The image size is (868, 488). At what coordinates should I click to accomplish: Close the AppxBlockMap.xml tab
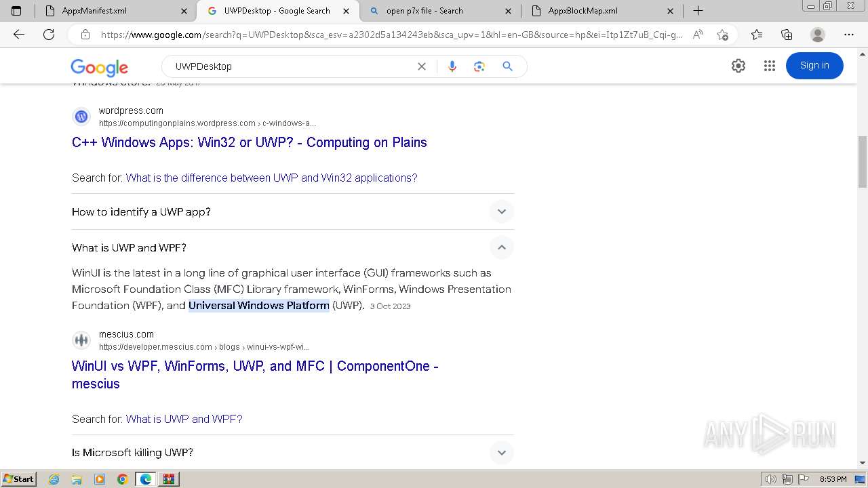(670, 11)
